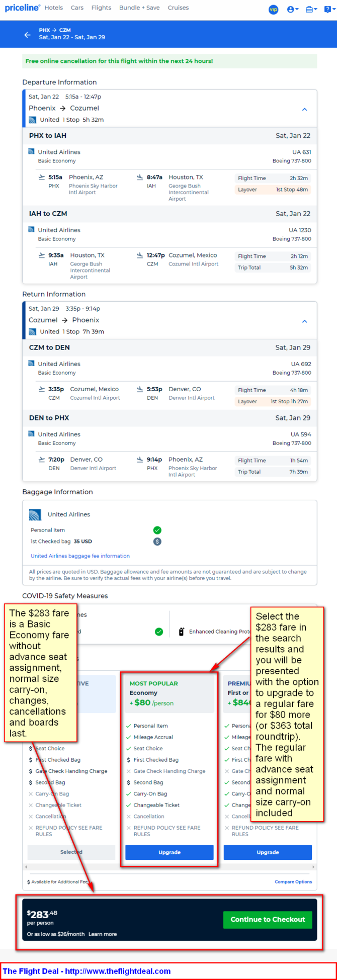The image size is (337, 980).
Task: Click the 'UA 631' flight number
Action: click(301, 152)
